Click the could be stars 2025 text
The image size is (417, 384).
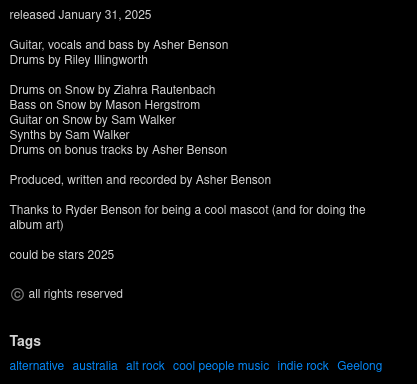(x=62, y=255)
